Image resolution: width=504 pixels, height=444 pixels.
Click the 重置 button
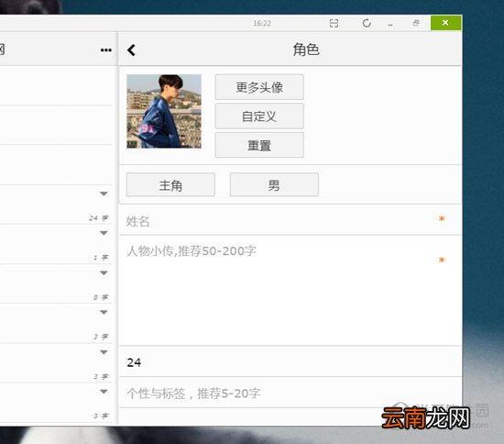[x=259, y=145]
